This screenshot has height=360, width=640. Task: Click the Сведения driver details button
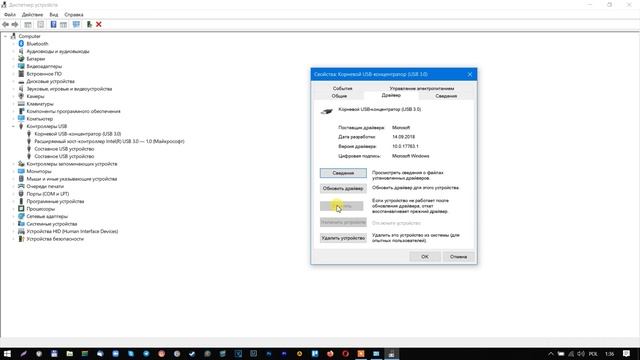[x=343, y=173]
